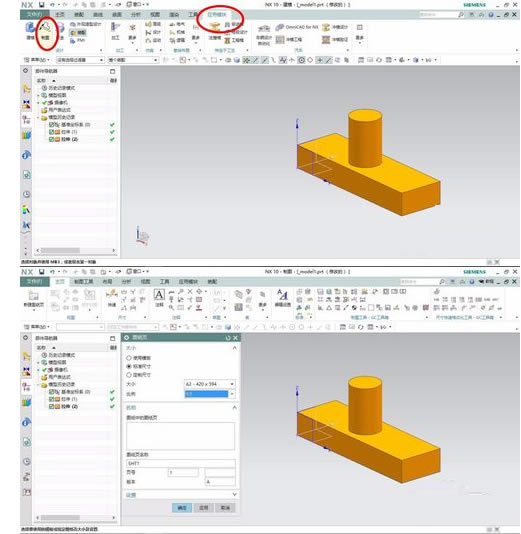Click Save icon in drafting window title bar
Screen dimensions: 521x534
[42, 271]
